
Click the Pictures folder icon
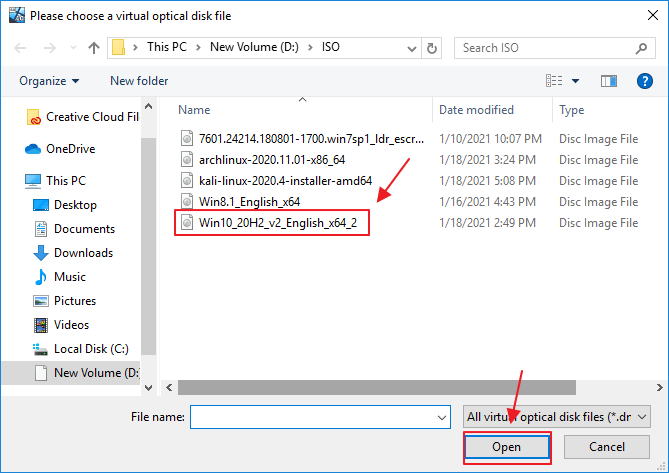tap(41, 301)
